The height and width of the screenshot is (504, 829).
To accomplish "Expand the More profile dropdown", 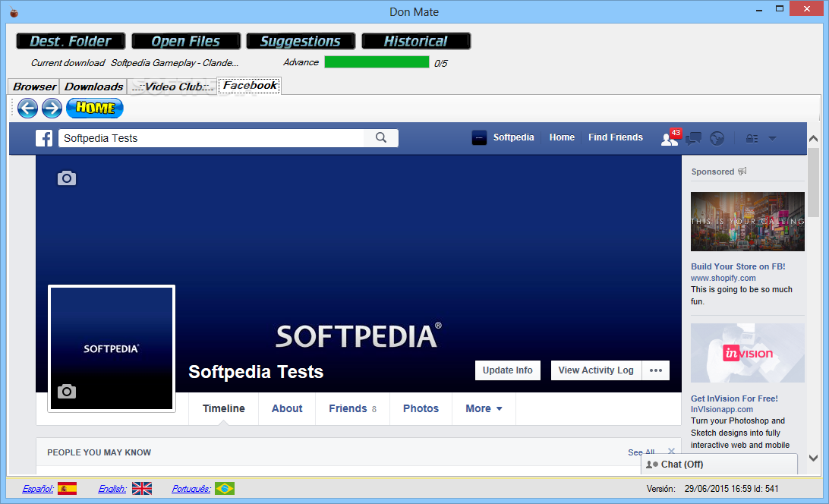I will (484, 409).
